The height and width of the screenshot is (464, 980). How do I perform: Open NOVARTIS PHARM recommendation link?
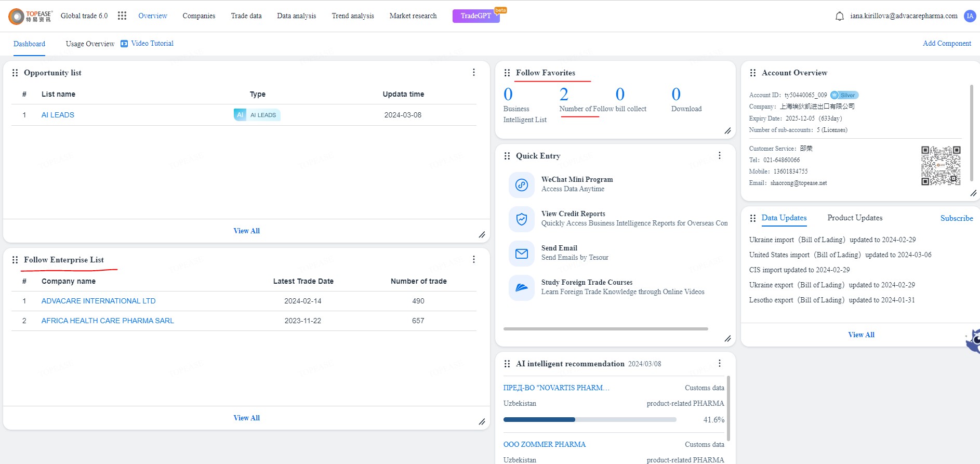557,388
